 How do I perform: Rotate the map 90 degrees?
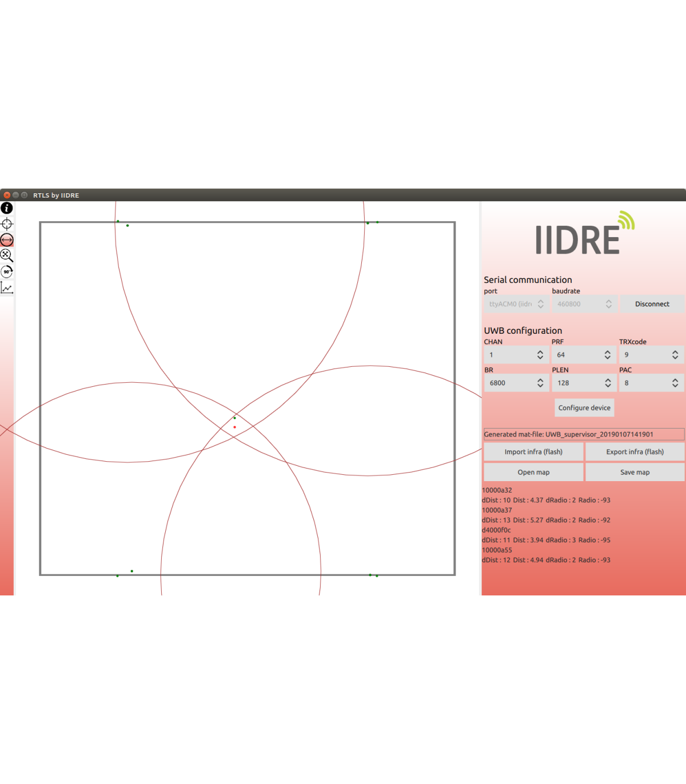tap(7, 271)
